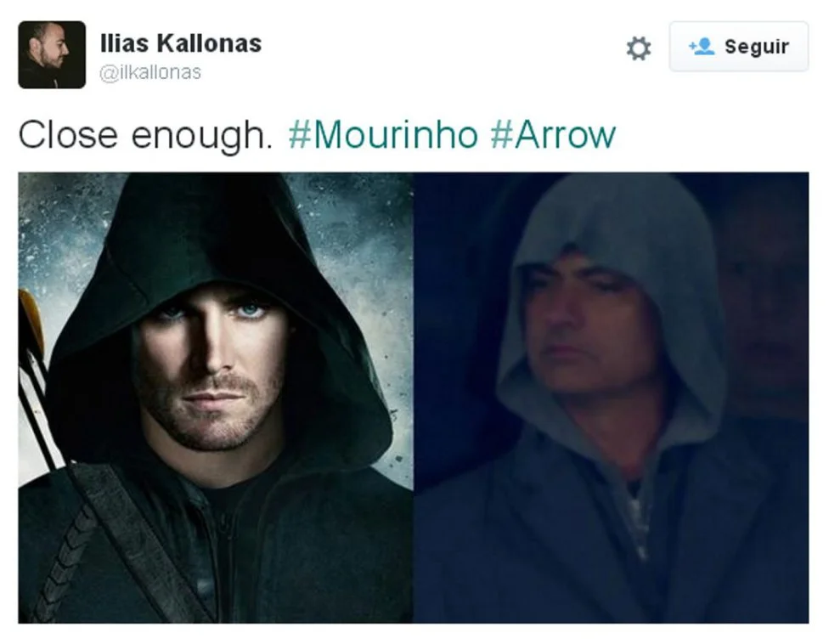Click the Seguir follow button
Viewport: 829px width, 644px height.
(x=739, y=47)
